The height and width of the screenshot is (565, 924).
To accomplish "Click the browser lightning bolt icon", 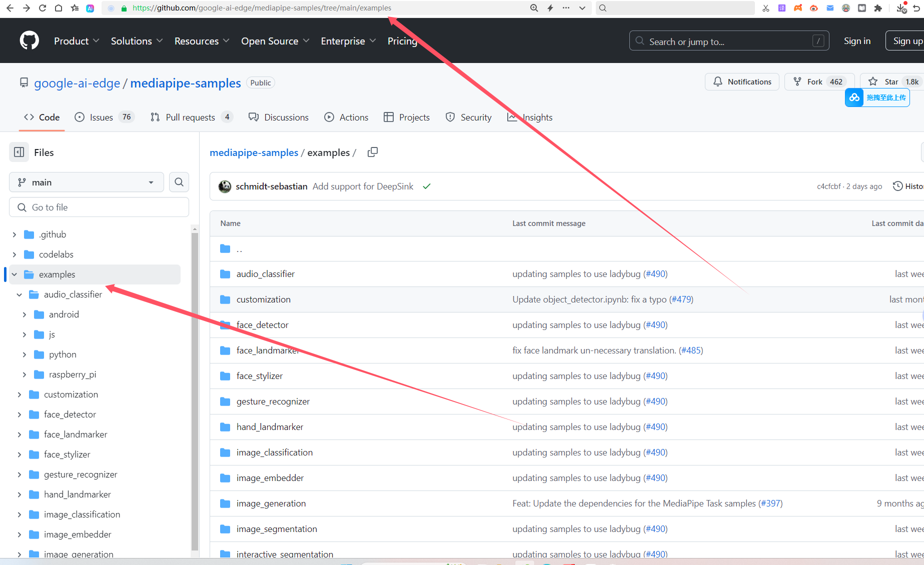I will coord(550,8).
